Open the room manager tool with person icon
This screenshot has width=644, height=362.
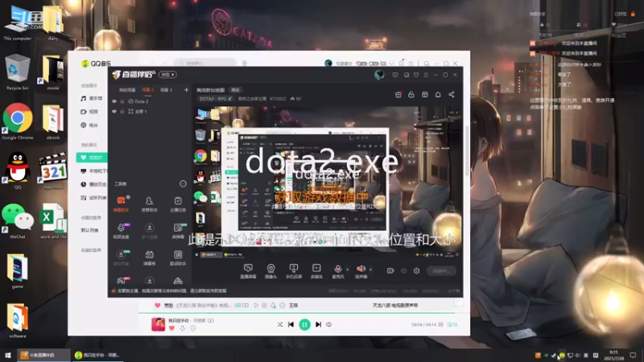click(149, 204)
